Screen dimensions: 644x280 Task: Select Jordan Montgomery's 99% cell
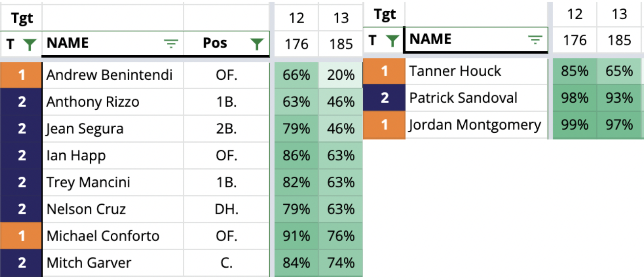(575, 125)
